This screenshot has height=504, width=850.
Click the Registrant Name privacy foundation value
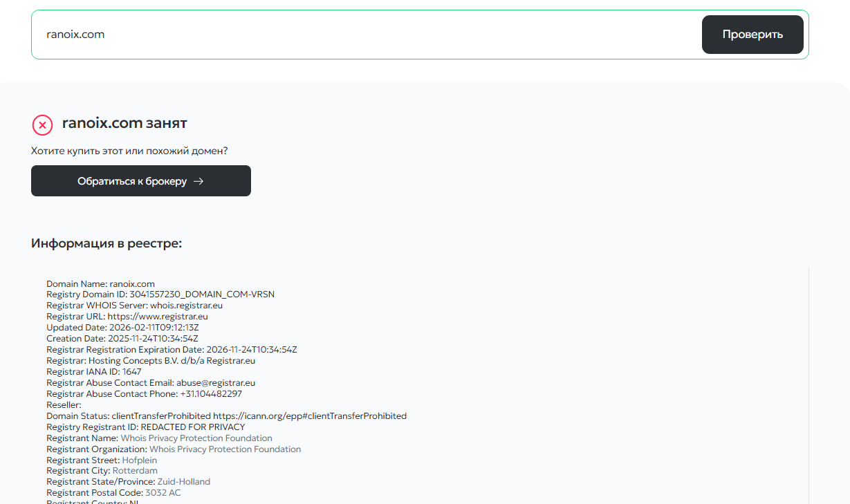[x=196, y=438]
